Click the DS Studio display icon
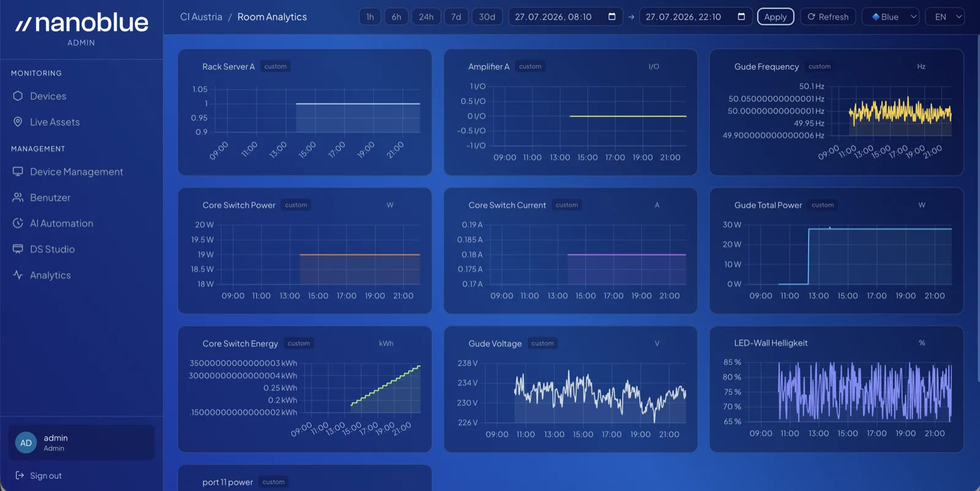 click(18, 249)
